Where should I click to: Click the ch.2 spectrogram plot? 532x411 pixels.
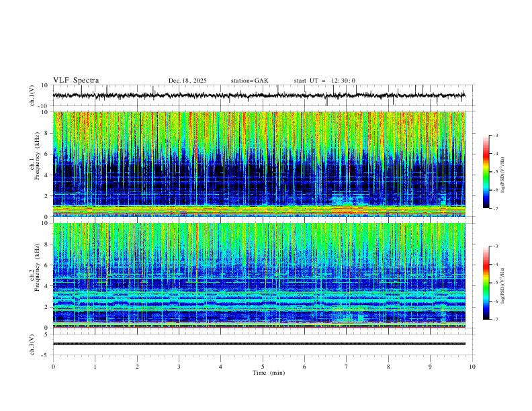point(259,275)
